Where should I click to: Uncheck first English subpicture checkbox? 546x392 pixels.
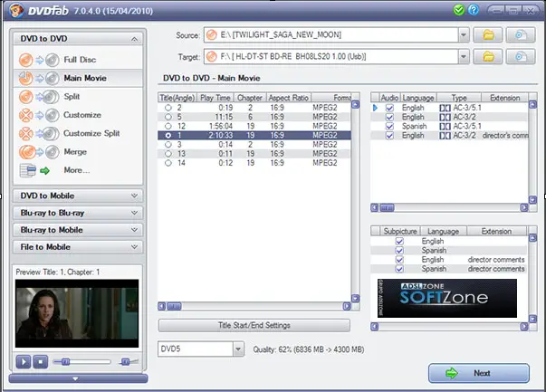coord(399,241)
